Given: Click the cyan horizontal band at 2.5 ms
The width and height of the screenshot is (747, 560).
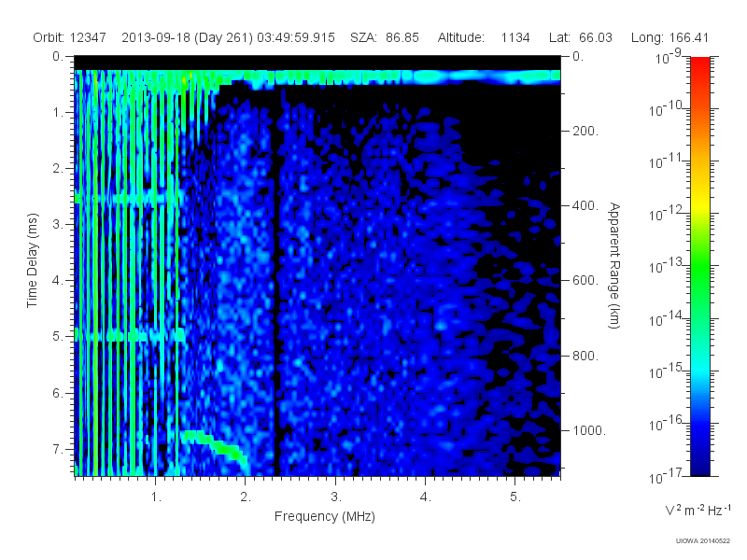Looking at the screenshot, I should click(x=129, y=198).
